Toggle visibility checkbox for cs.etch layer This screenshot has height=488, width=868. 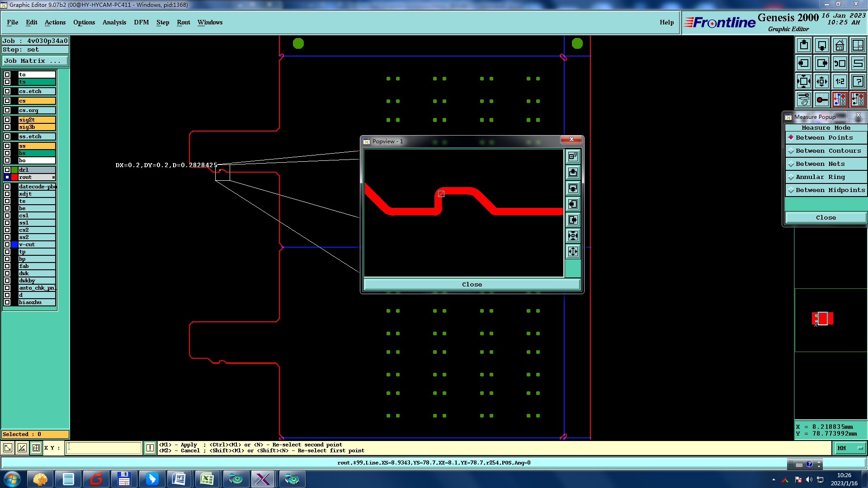pyautogui.click(x=7, y=91)
